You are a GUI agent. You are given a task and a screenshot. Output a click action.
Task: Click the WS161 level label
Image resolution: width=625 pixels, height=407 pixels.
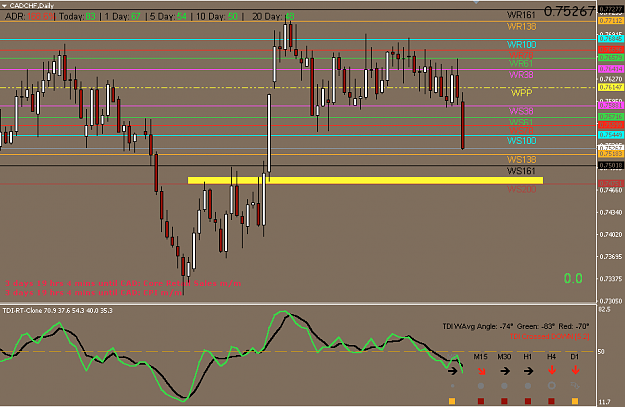click(x=521, y=171)
